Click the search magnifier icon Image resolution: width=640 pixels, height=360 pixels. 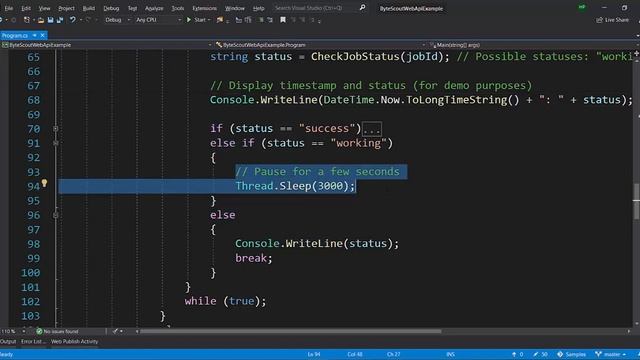click(362, 8)
